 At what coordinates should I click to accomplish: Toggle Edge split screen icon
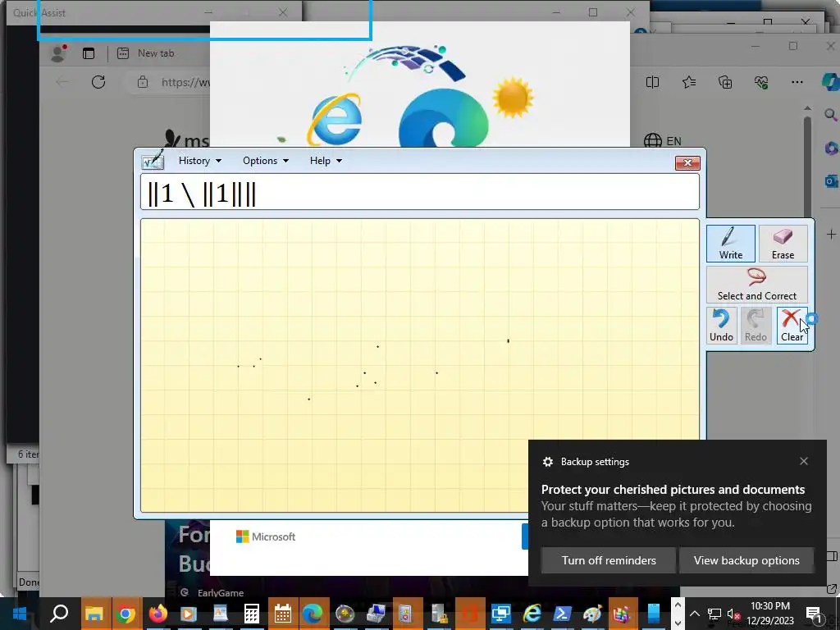[652, 82]
